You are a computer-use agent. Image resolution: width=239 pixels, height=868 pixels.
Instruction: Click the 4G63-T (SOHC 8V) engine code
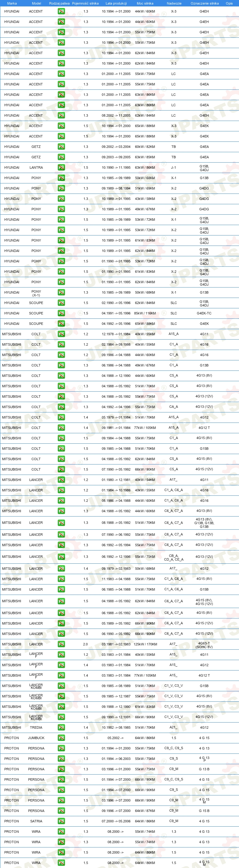coord(204,645)
